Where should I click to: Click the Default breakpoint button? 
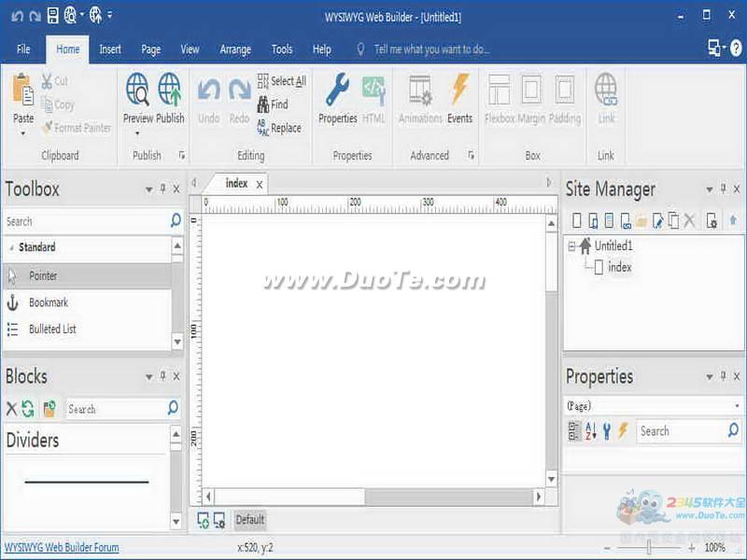tap(249, 520)
